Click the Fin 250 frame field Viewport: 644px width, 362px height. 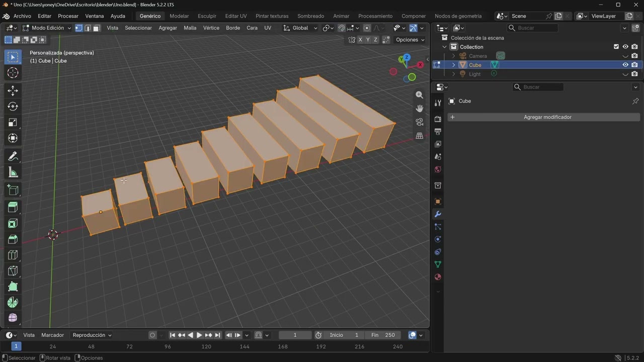tap(384, 335)
